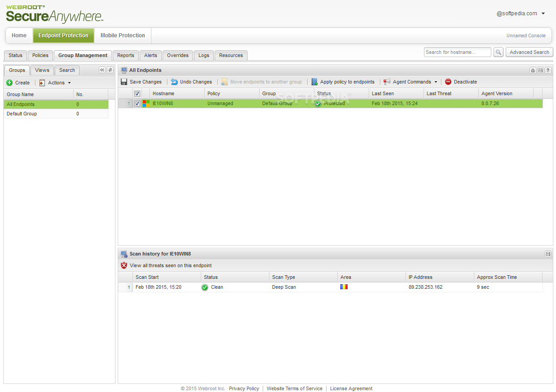
Task: Click the Windows logo icon for IE10WIN8
Action: click(x=146, y=103)
